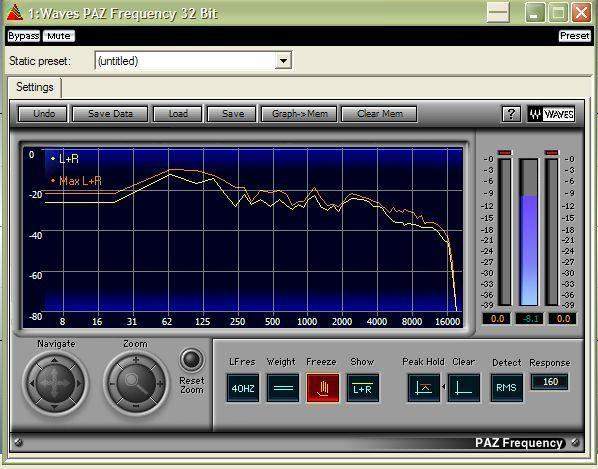Switch the Detect RMS mode button
The width and height of the screenshot is (598, 469).
pos(506,388)
